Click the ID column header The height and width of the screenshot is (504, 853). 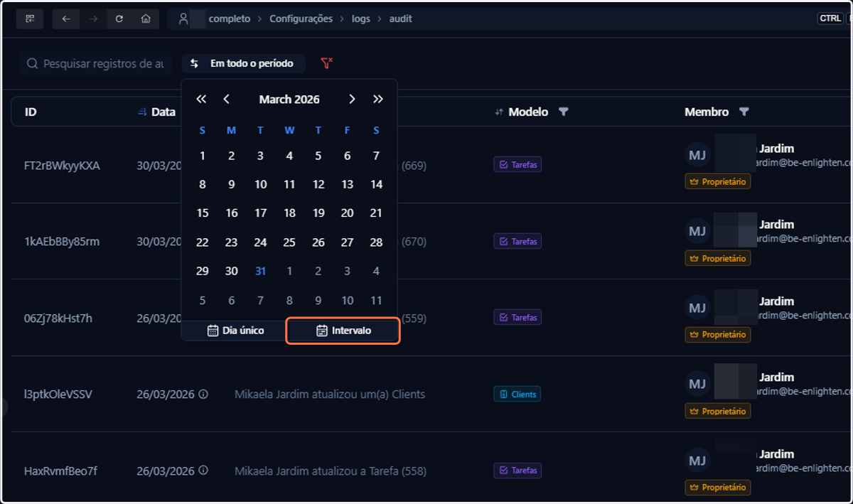coord(31,112)
